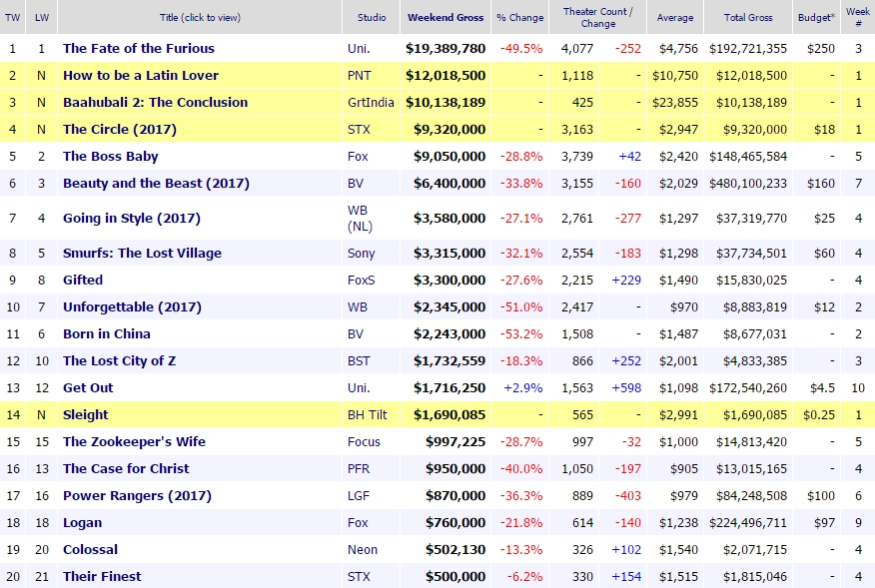Select the week number 10 for Get Out
This screenshot has width=875, height=588.
(858, 387)
